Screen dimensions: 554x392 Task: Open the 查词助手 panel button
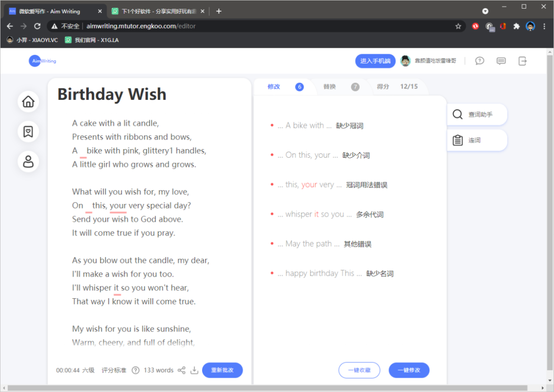477,114
